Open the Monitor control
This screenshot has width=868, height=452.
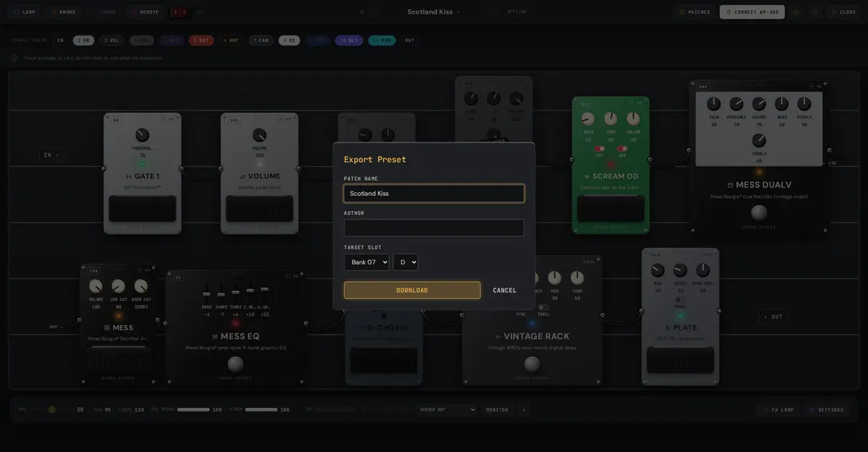(x=497, y=409)
